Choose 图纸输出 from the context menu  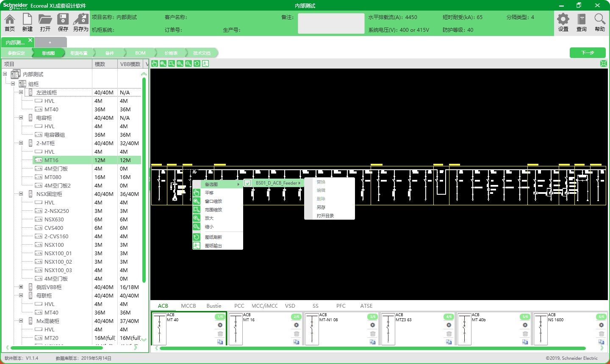pos(218,245)
